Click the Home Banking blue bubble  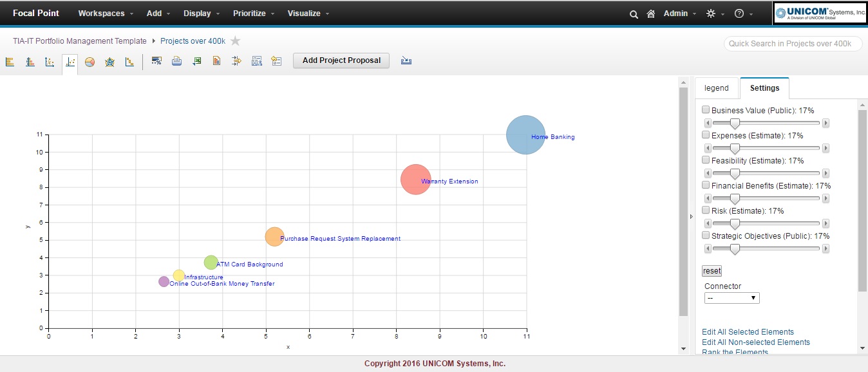[525, 135]
